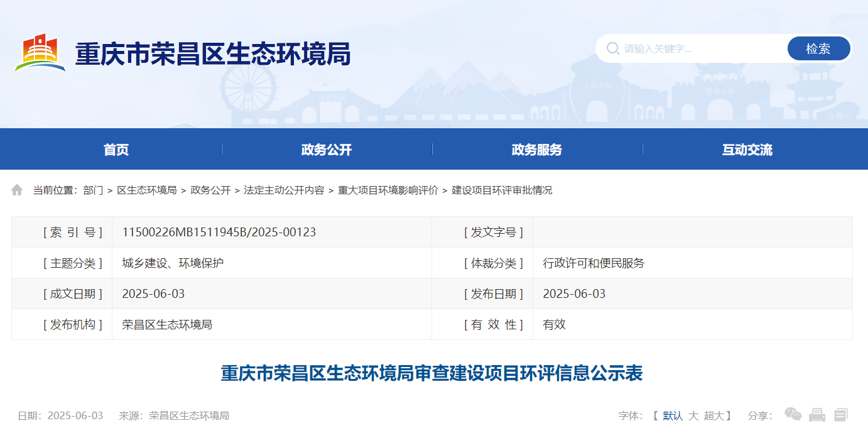The height and width of the screenshot is (433, 868).
Task: Open 法定主动公开内容 breadcrumb link
Action: [284, 190]
